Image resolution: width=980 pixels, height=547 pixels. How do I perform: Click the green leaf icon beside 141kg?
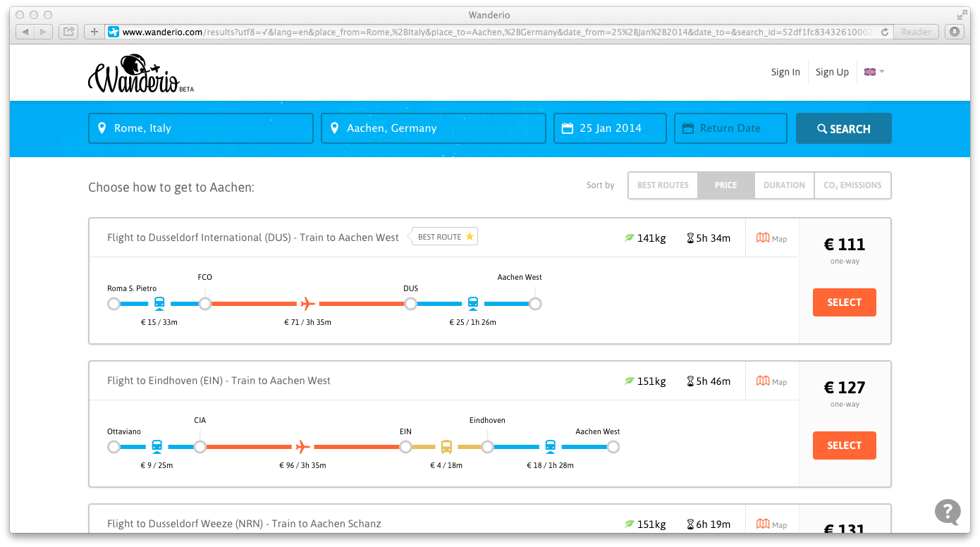(x=629, y=238)
